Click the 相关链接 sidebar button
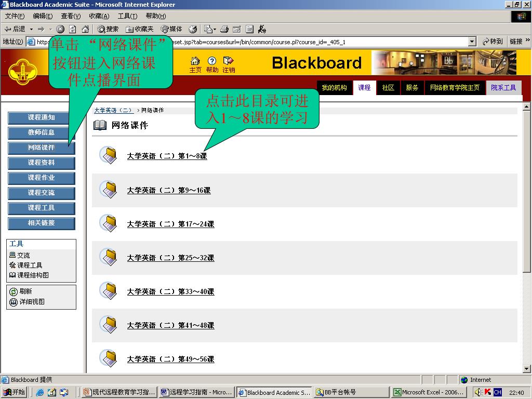 click(42, 223)
